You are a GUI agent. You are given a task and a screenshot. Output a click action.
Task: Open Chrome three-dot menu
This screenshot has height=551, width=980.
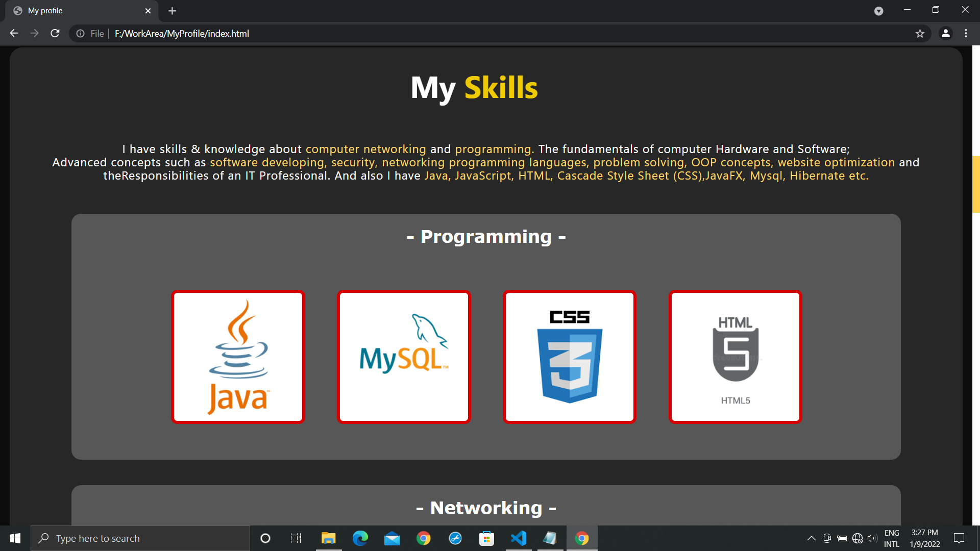[x=966, y=33]
